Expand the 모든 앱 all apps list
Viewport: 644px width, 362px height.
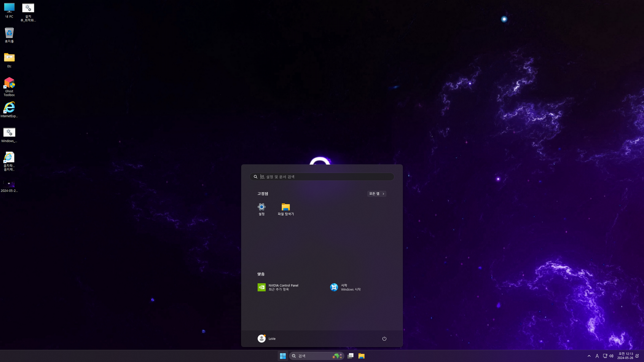click(x=377, y=194)
